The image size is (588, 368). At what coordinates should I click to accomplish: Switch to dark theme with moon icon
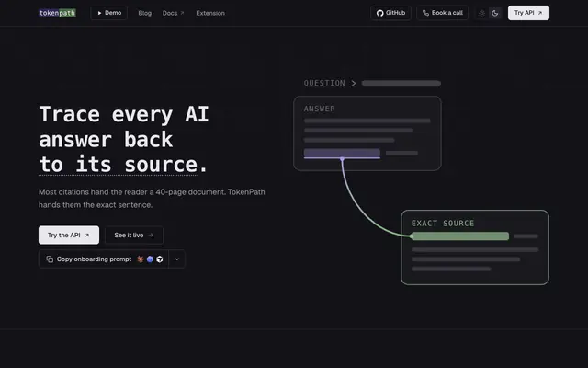495,13
